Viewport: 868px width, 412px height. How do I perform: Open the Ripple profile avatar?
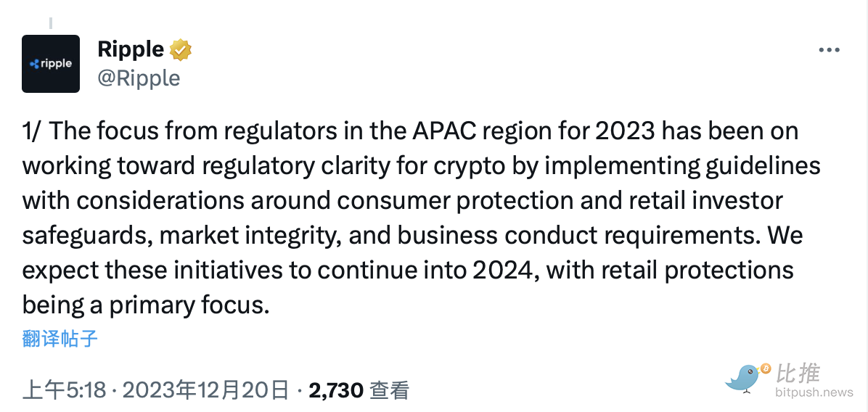click(51, 64)
